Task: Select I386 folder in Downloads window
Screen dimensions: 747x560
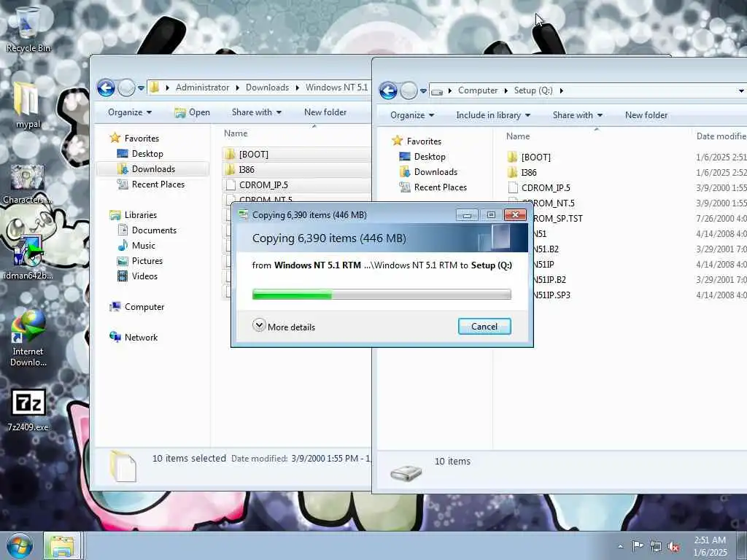Action: [x=296, y=169]
